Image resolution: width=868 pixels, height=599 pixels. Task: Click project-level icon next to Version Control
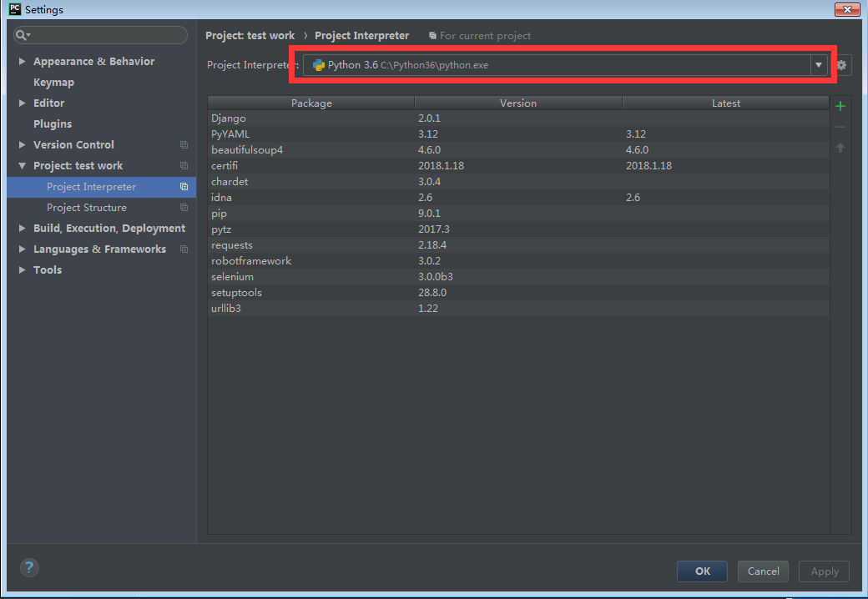coord(184,145)
